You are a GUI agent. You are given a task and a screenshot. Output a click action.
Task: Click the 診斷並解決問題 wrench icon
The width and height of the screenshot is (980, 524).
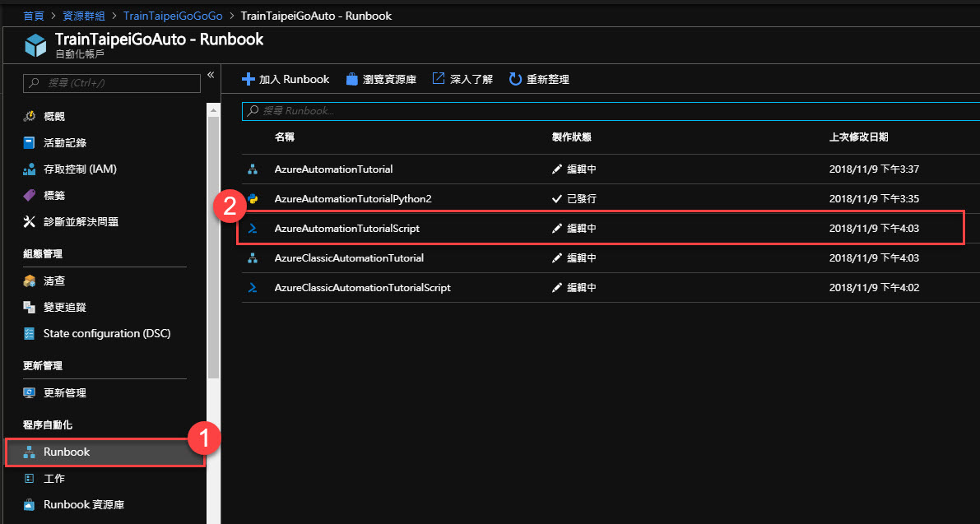30,222
